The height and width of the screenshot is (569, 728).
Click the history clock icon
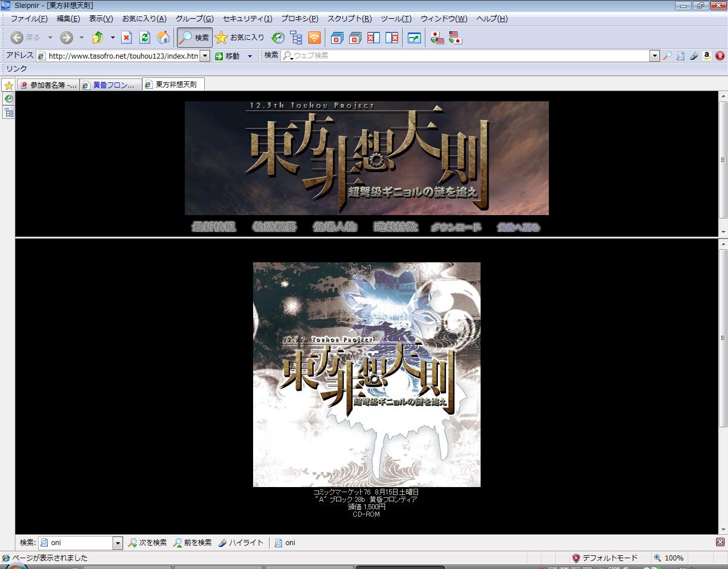(278, 38)
